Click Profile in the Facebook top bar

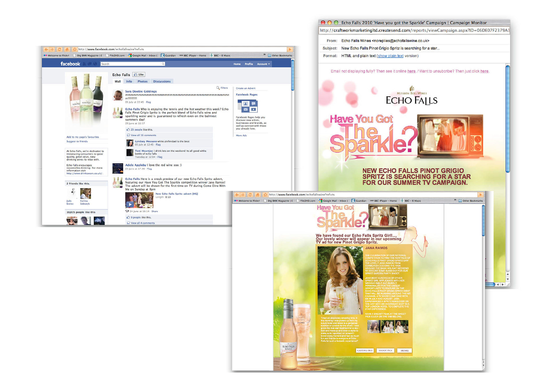(x=249, y=64)
